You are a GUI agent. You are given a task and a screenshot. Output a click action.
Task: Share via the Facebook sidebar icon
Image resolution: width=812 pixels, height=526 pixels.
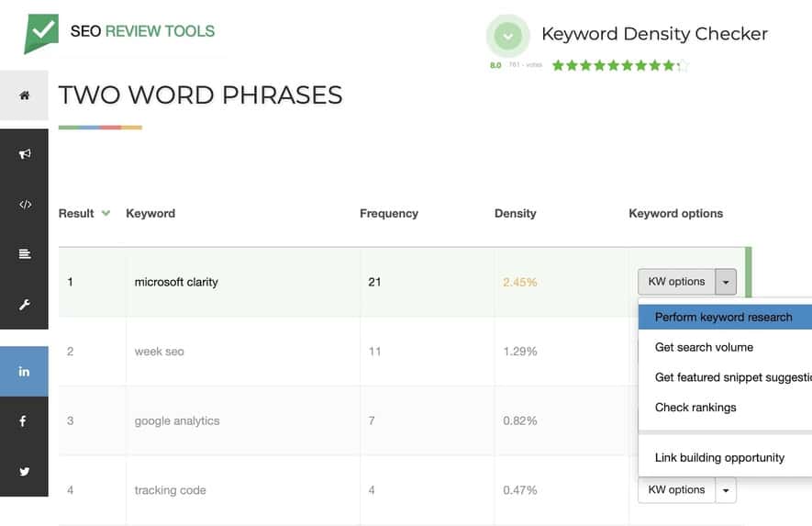pos(25,421)
